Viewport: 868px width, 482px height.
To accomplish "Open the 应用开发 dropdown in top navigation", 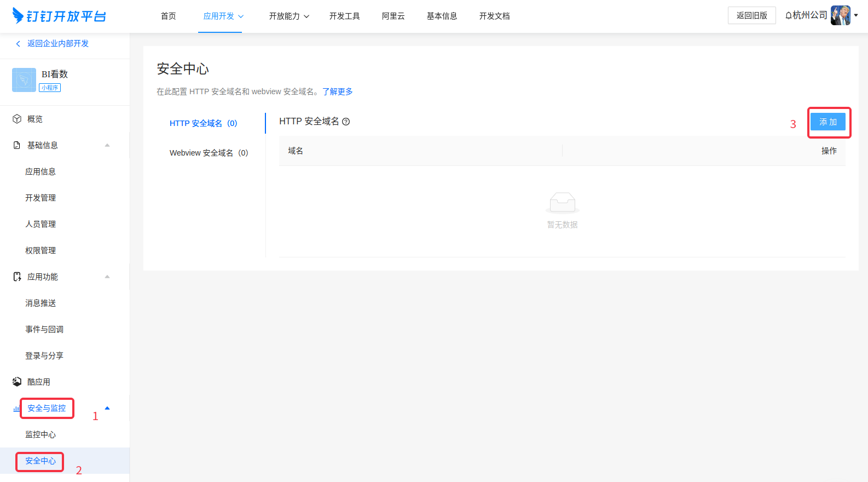I will click(x=223, y=16).
